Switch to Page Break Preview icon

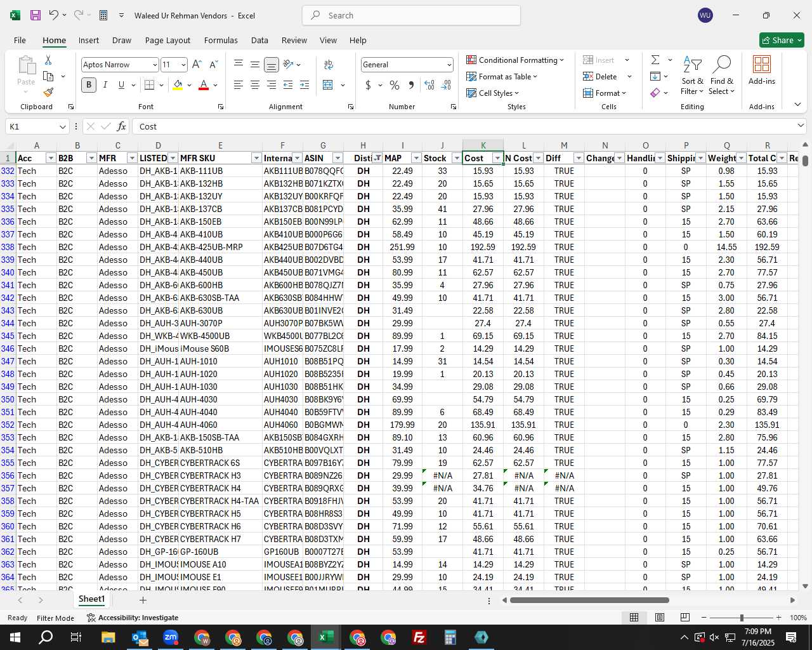[685, 618]
